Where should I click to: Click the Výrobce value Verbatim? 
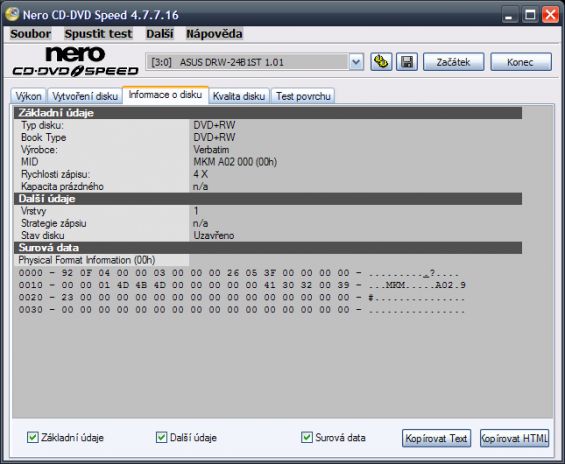tap(211, 150)
